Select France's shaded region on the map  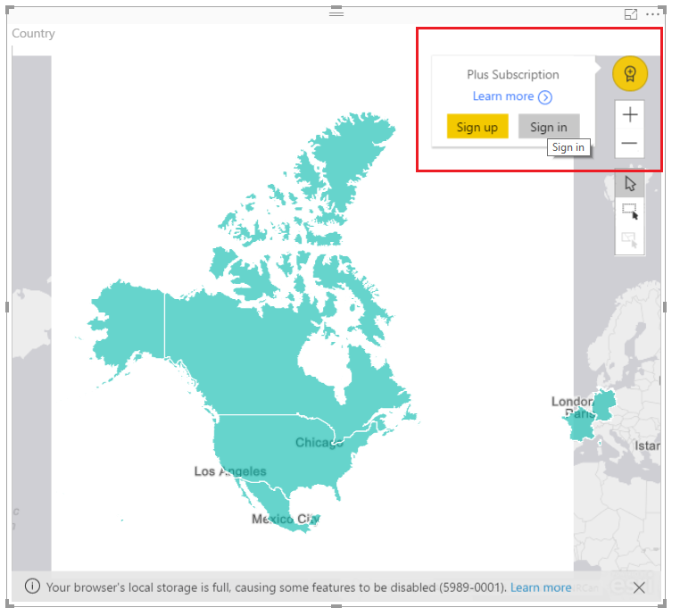[x=581, y=428]
